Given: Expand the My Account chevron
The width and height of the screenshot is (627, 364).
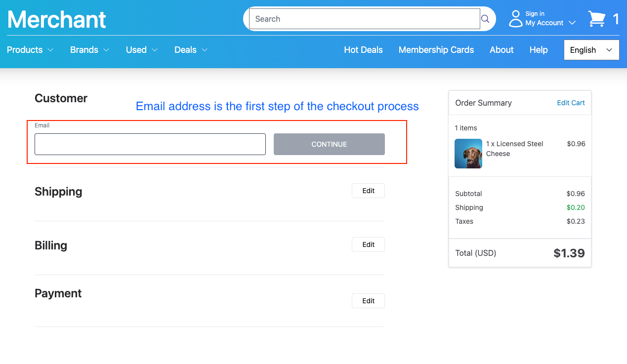Looking at the screenshot, I should 573,22.
